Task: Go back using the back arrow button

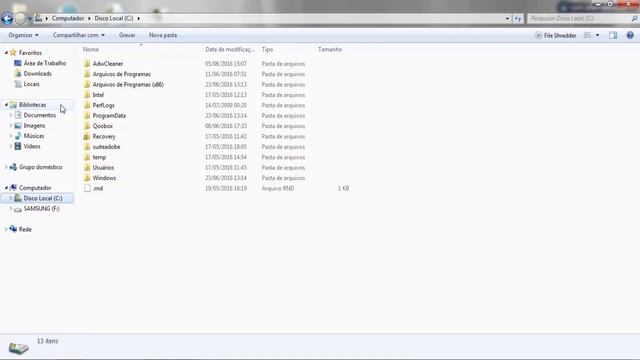Action: tap(7, 18)
